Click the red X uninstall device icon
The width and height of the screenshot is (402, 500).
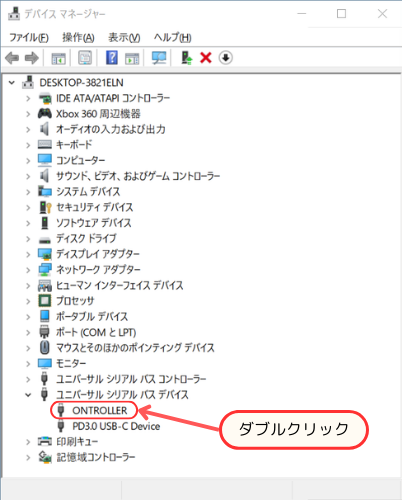click(x=206, y=58)
